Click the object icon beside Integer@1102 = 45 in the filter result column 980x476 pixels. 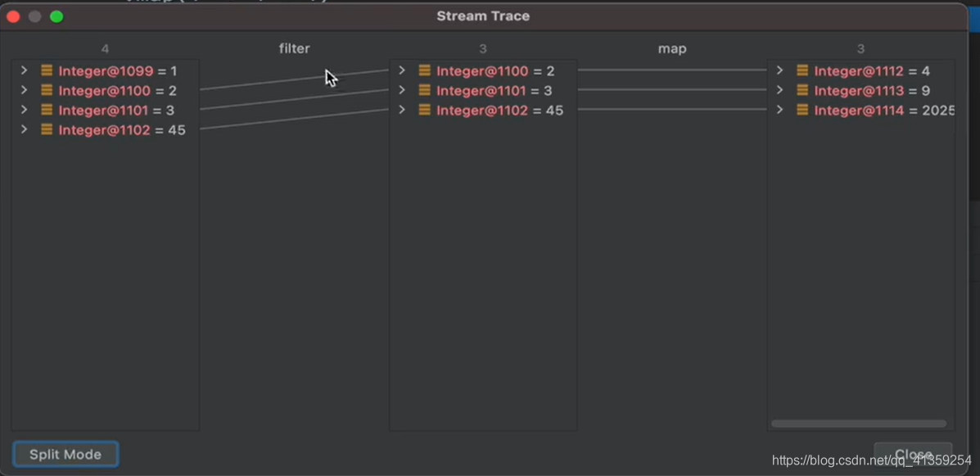[x=424, y=110]
